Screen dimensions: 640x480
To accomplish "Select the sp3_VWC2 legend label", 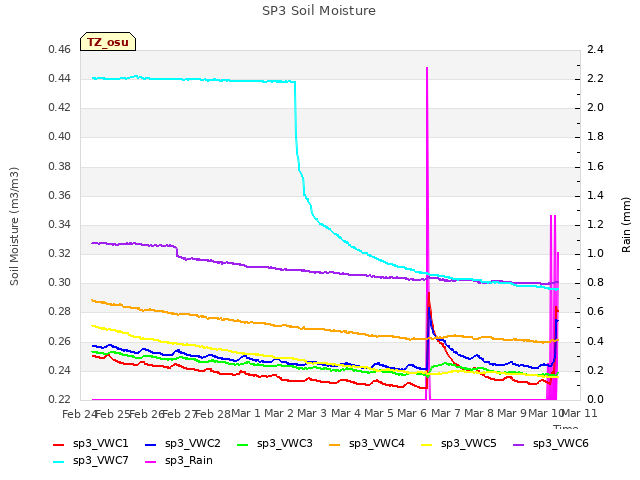I will click(193, 444).
